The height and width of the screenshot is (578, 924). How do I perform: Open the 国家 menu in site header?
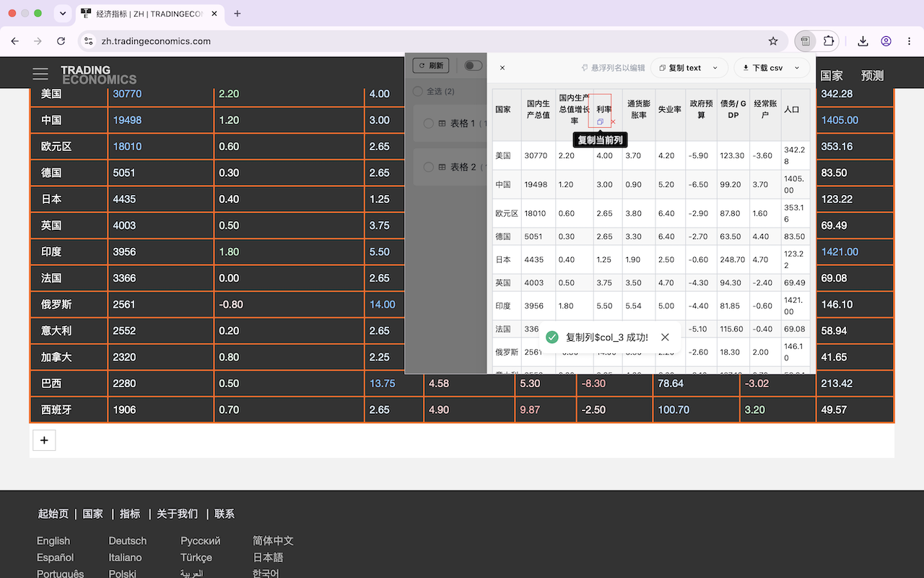pos(832,75)
